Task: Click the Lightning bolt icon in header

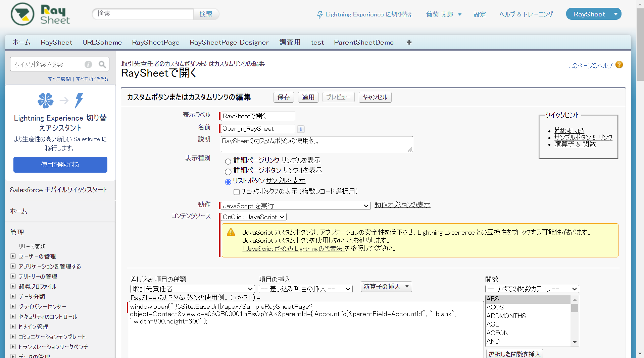Action: click(320, 15)
